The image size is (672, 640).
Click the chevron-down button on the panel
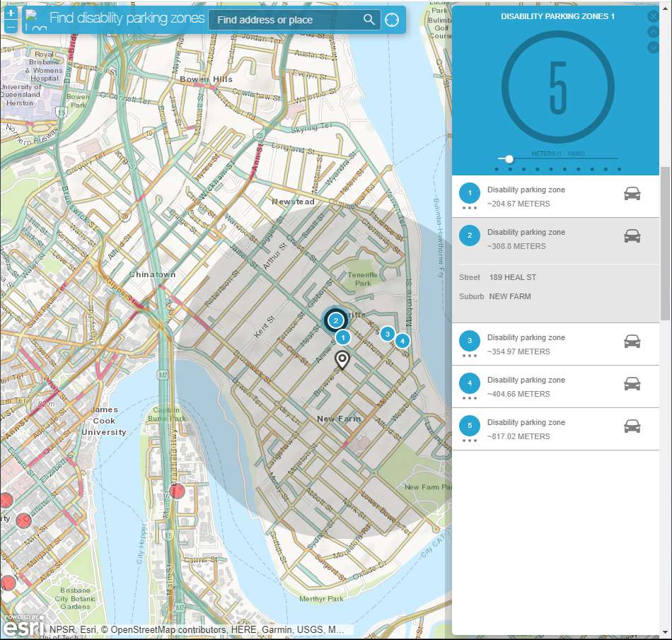point(653,47)
